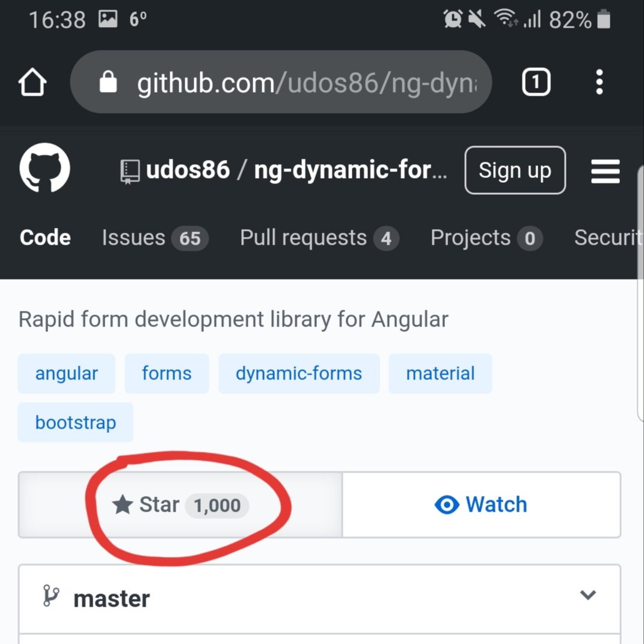Click the 82% battery percentage
This screenshot has width=644, height=644.
569,19
